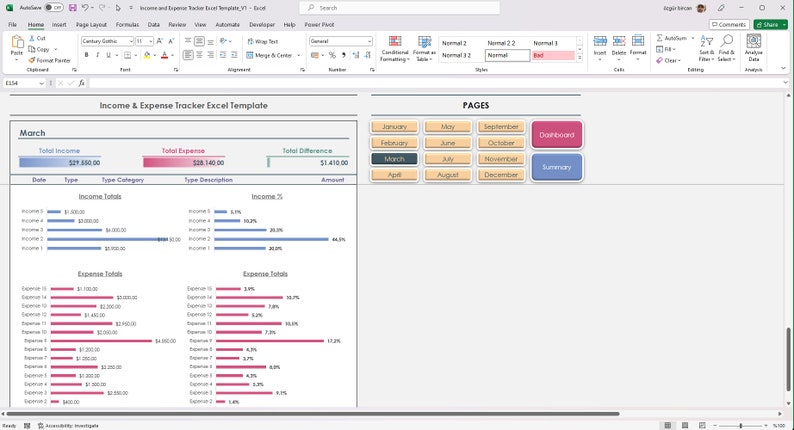The image size is (794, 430).
Task: Expand the Sort & Filter menu
Action: [x=706, y=48]
